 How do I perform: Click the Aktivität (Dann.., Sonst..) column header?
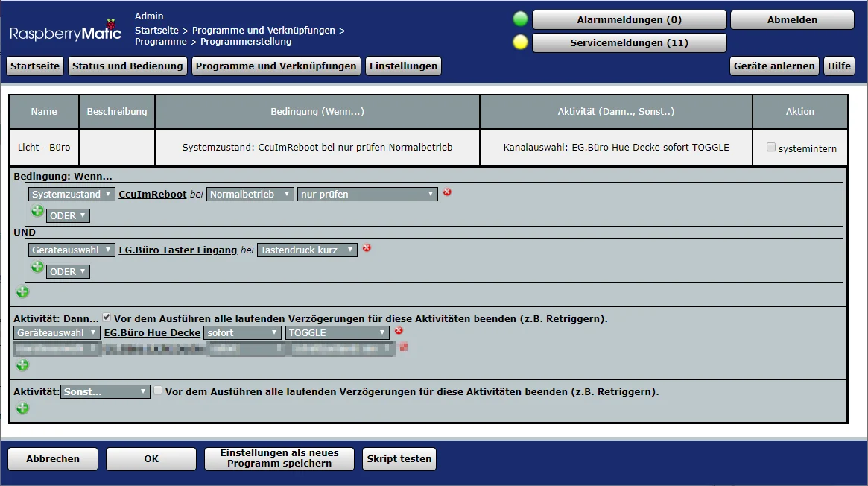tap(616, 111)
